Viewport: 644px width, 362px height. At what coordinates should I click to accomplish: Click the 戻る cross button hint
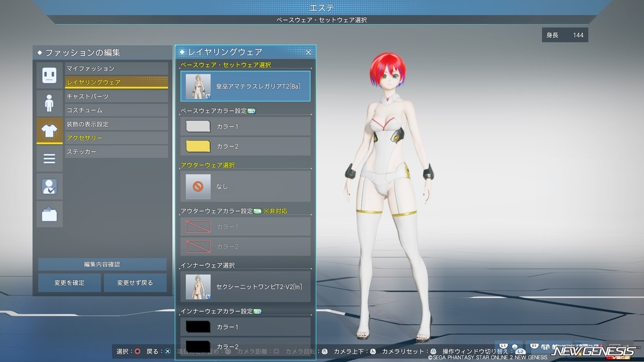click(159, 352)
